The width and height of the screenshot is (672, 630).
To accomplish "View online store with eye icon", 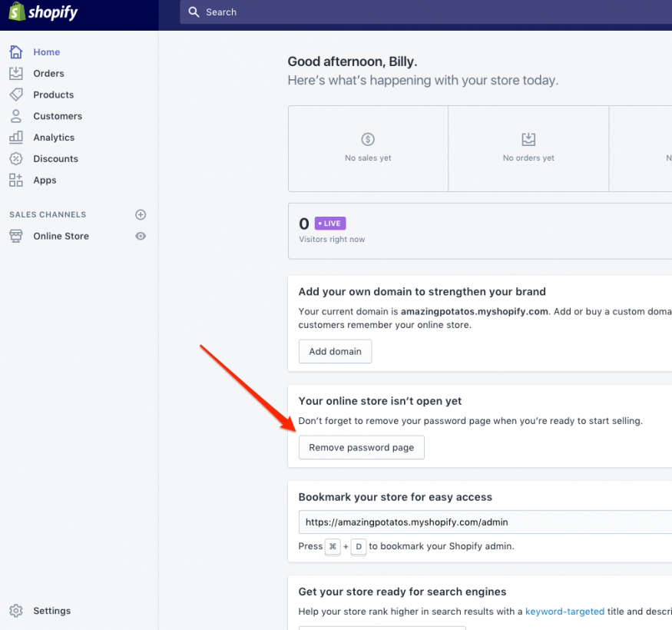I will 141,236.
